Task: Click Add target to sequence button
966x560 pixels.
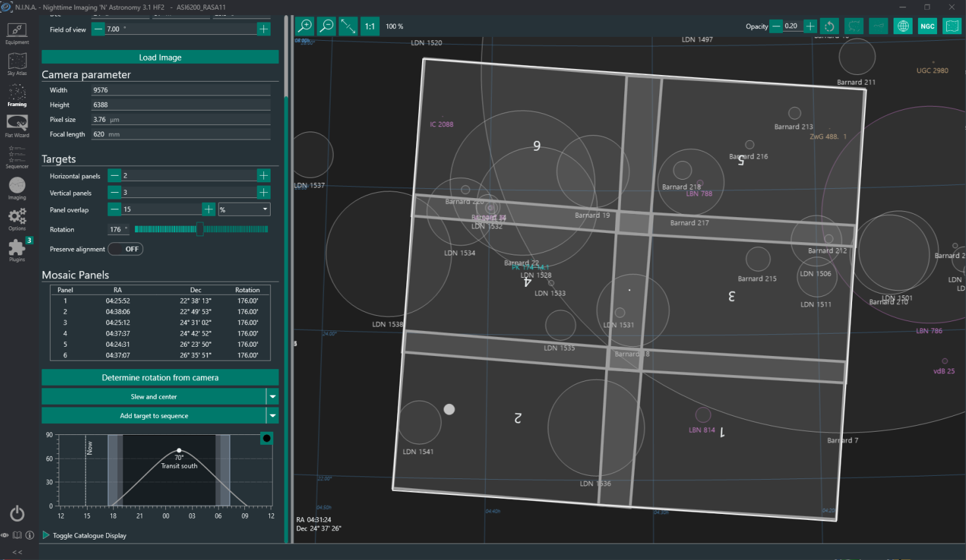Action: pyautogui.click(x=153, y=416)
